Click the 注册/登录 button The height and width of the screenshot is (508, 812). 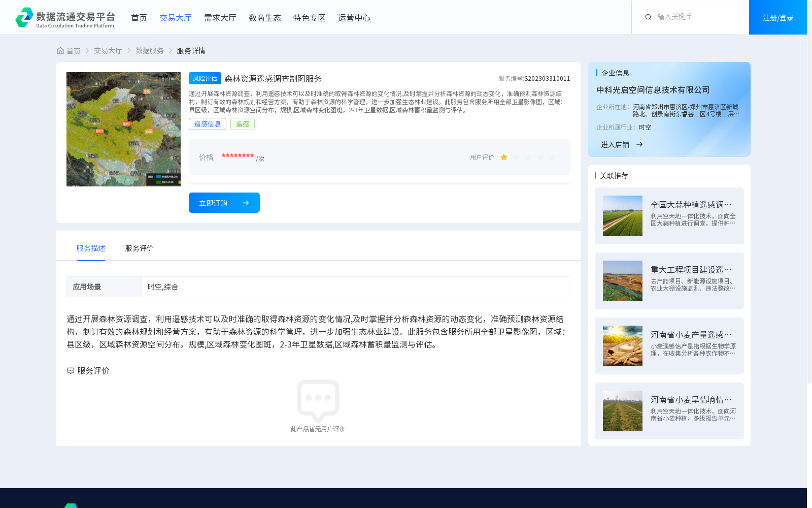click(x=778, y=17)
